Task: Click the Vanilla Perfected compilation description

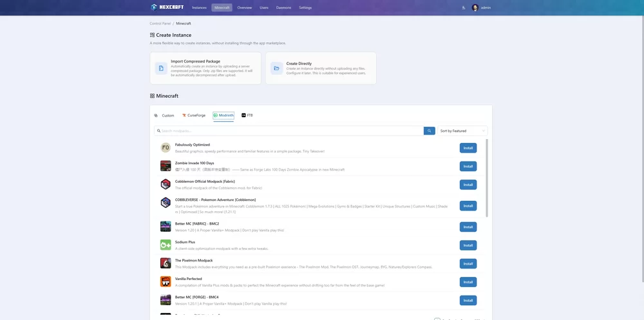Action: 279,285
